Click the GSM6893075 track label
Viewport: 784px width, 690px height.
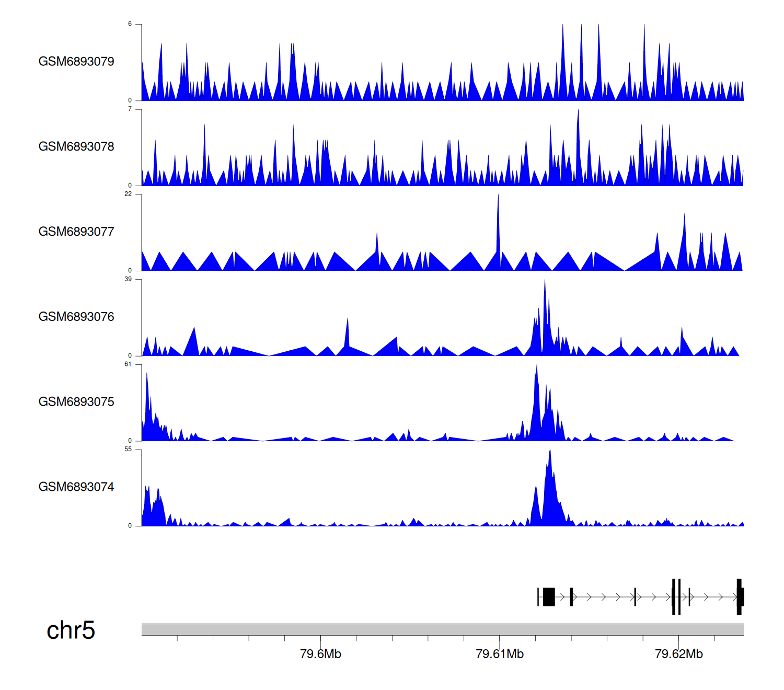click(76, 402)
